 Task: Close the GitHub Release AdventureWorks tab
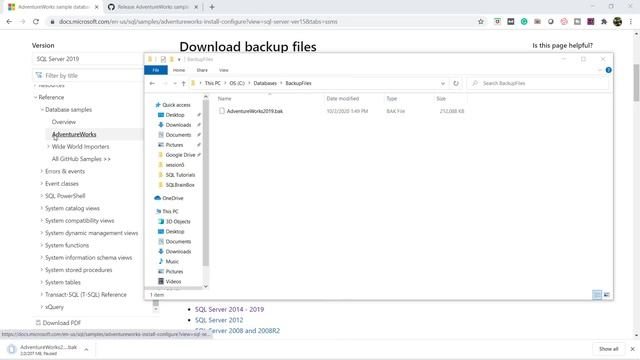pos(196,7)
